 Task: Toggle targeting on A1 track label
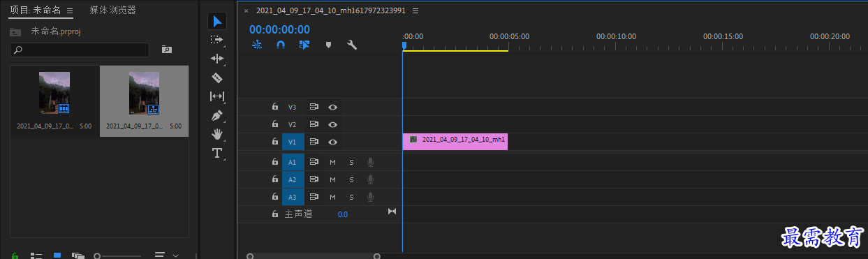[x=293, y=162]
